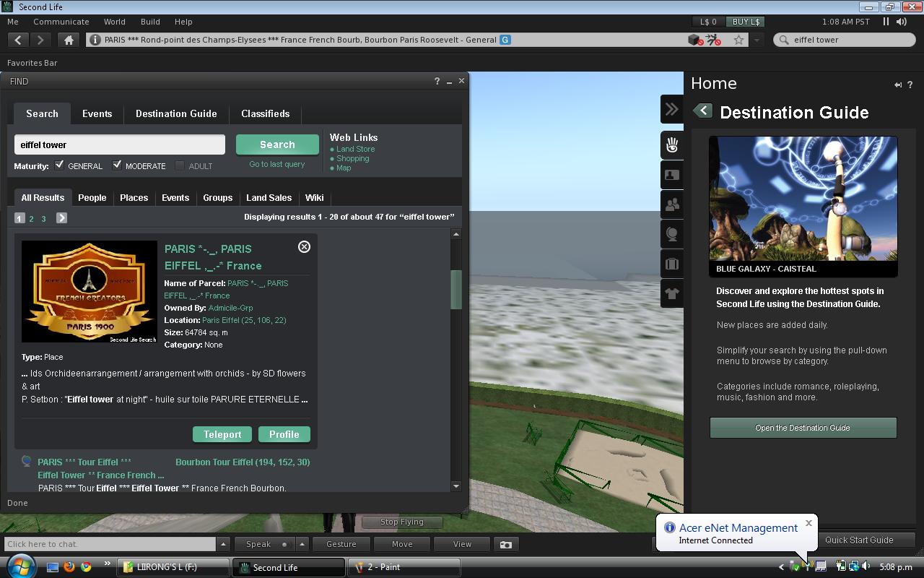Click the green Search button
The width and height of the screenshot is (924, 578).
[x=277, y=144]
